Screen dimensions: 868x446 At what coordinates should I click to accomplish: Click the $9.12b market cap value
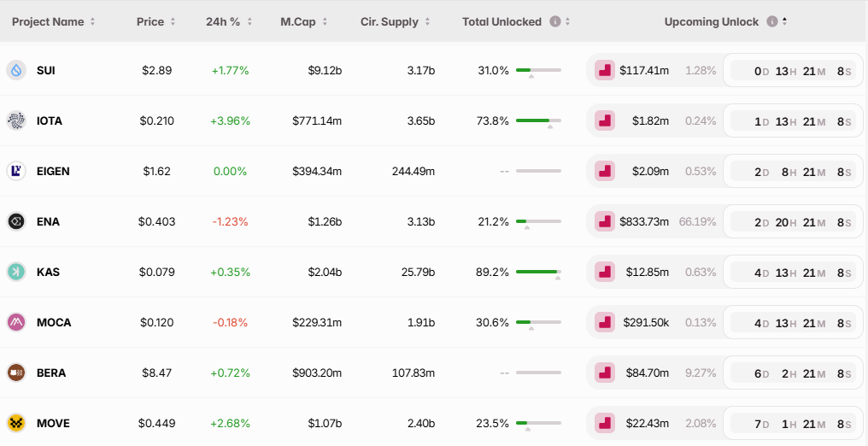pos(325,71)
